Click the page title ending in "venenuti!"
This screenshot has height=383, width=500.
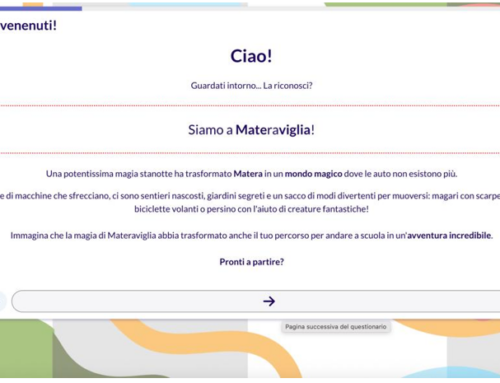click(x=28, y=25)
